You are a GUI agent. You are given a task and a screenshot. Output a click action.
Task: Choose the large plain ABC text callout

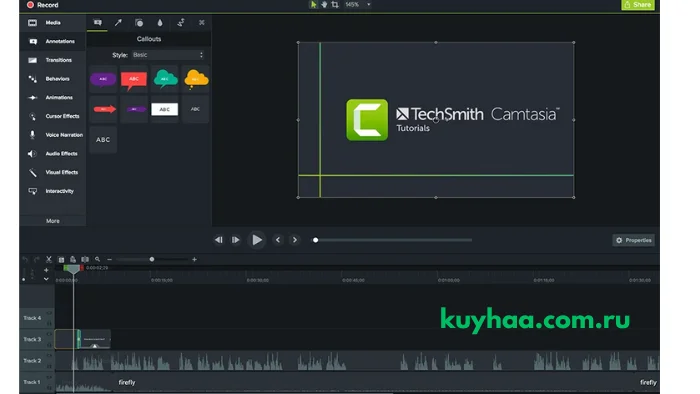pos(103,140)
